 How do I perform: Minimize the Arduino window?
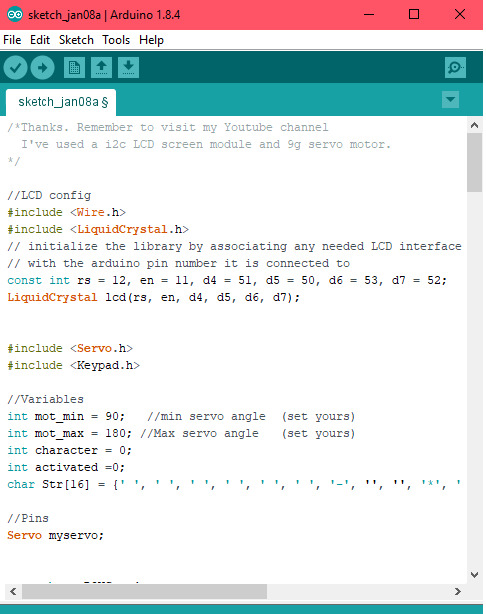369,15
